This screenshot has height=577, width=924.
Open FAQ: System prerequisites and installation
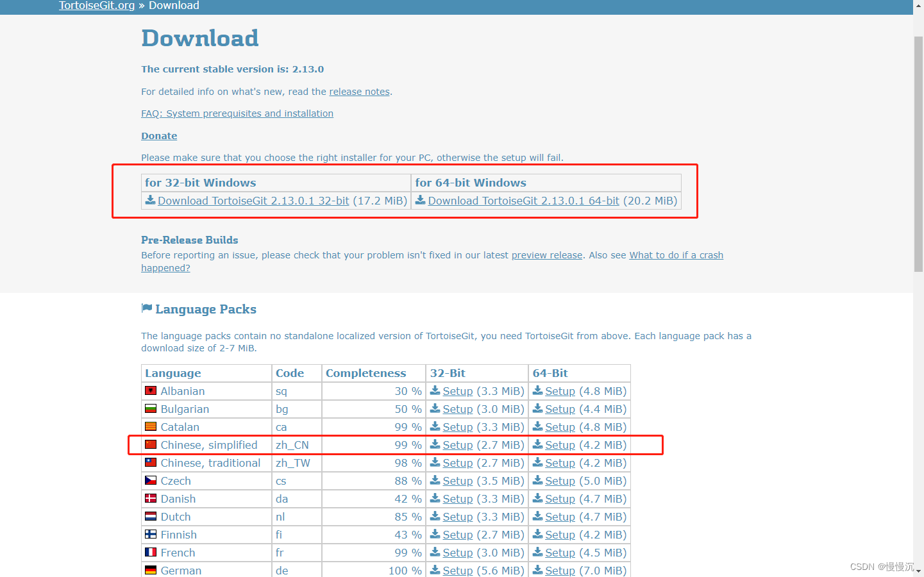pyautogui.click(x=237, y=113)
